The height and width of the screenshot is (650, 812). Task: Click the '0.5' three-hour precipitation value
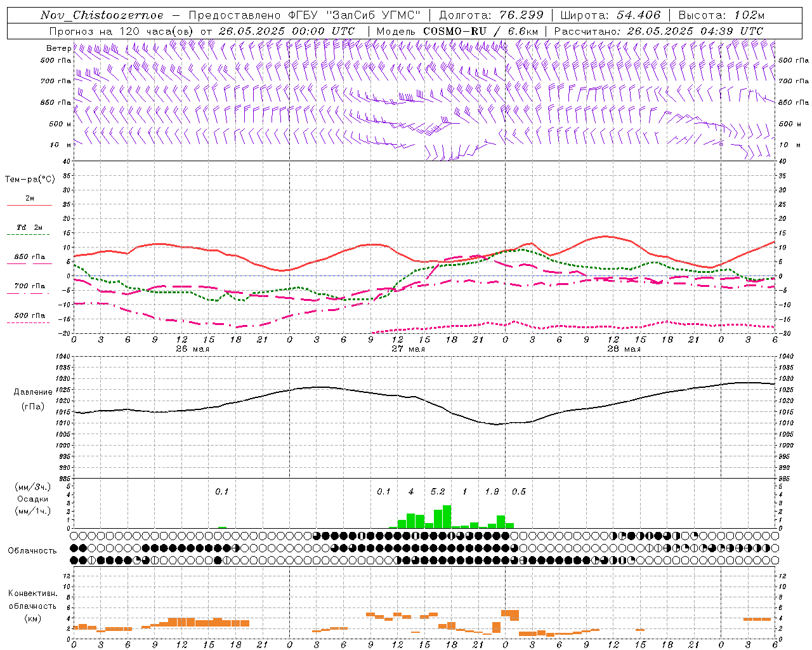pyautogui.click(x=519, y=491)
